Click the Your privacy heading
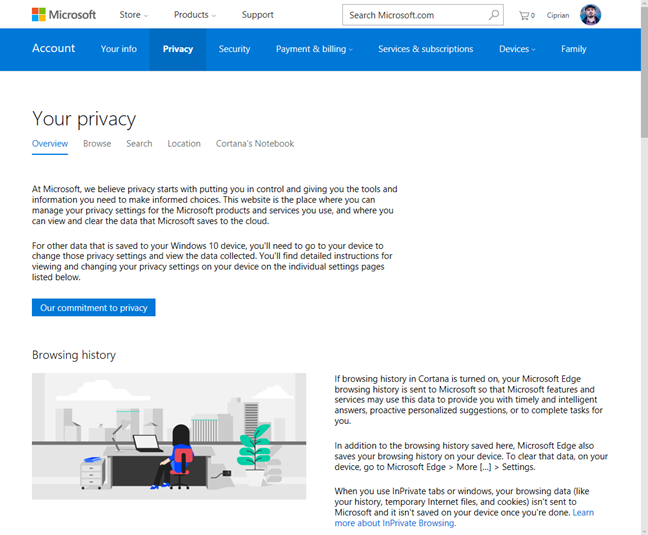648x535 pixels. pos(84,119)
